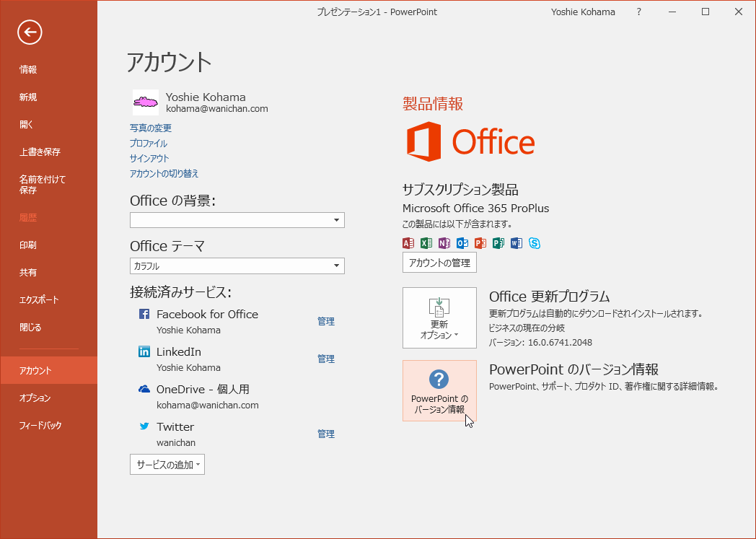Click the Skype app icon
The image size is (756, 539).
coord(535,243)
